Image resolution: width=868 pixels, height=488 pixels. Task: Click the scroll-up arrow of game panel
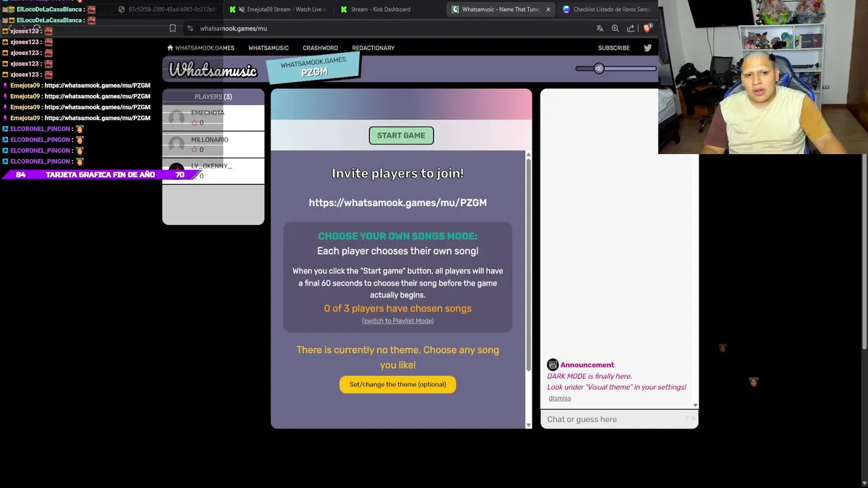(x=528, y=155)
